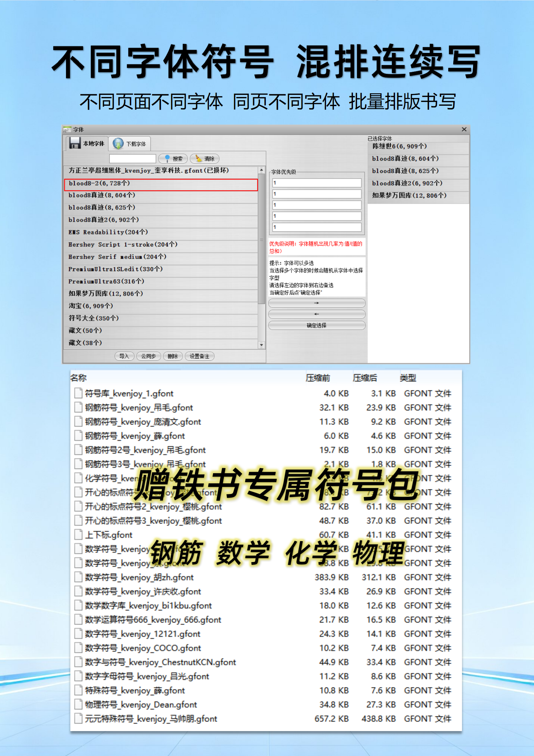
Task: Click the bottommost 字体优先级 input field
Action: pyautogui.click(x=317, y=227)
